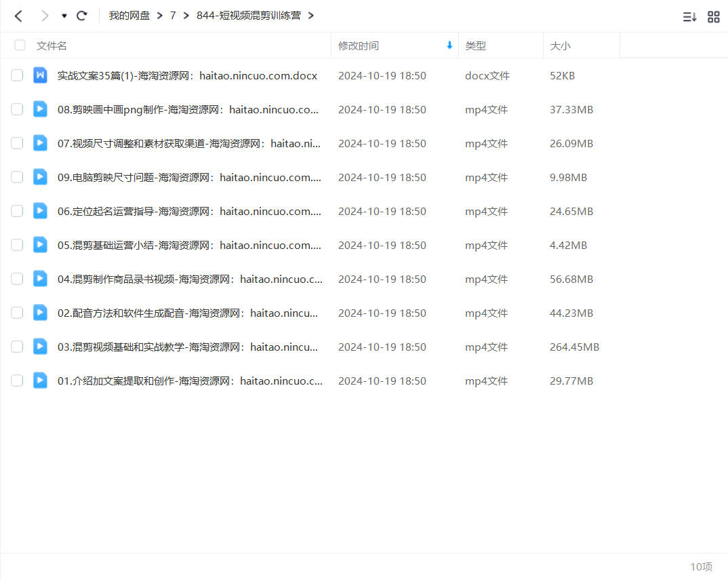Click video icon of 06.定位起名运营指导
Screen dimensions: 728x580
pyautogui.click(x=41, y=211)
